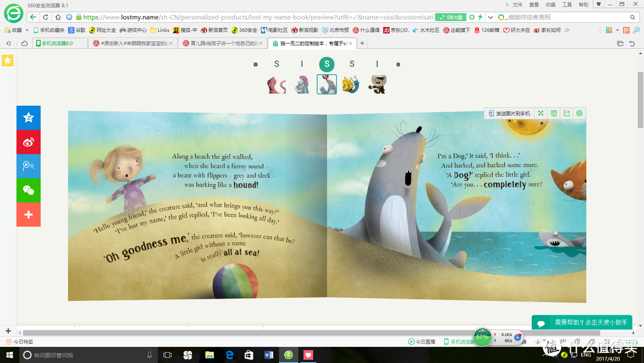Select the inuit character thumbnail

point(377,84)
